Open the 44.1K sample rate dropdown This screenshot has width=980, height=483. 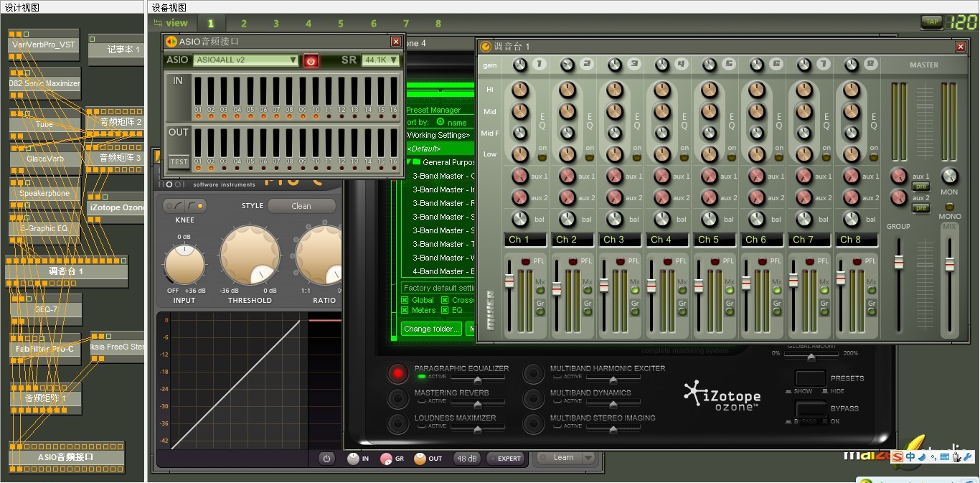click(x=380, y=60)
